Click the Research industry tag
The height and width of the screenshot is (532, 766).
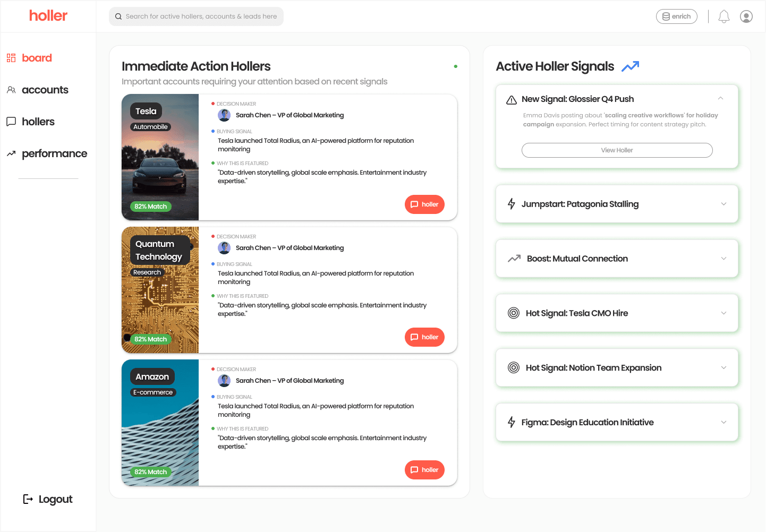point(147,272)
